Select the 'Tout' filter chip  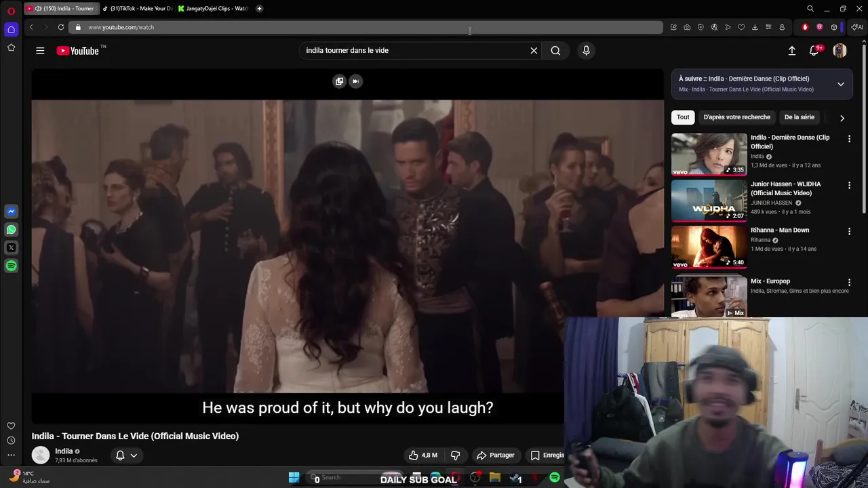(x=683, y=117)
